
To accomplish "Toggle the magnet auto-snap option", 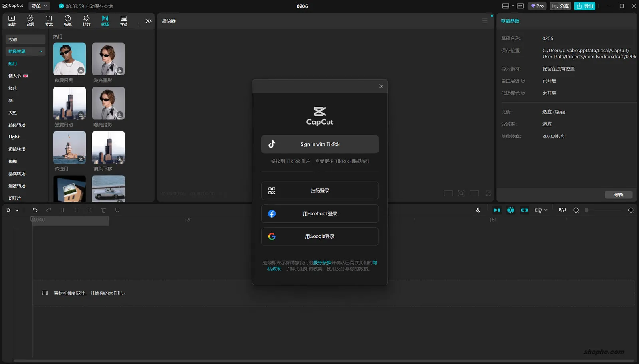I will click(510, 210).
